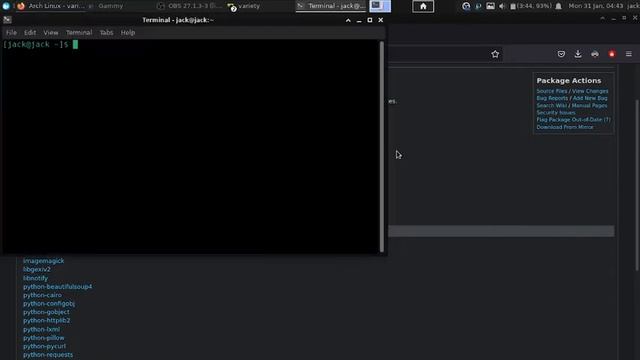Switch to the Terminal taskbar item
The height and width of the screenshot is (360, 640).
331,6
